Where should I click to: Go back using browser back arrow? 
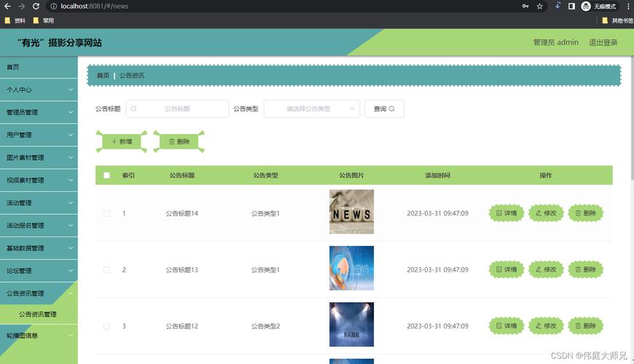coord(7,6)
